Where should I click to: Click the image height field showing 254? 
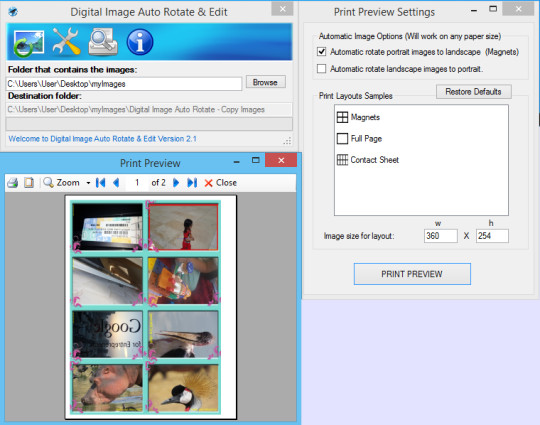pos(492,236)
